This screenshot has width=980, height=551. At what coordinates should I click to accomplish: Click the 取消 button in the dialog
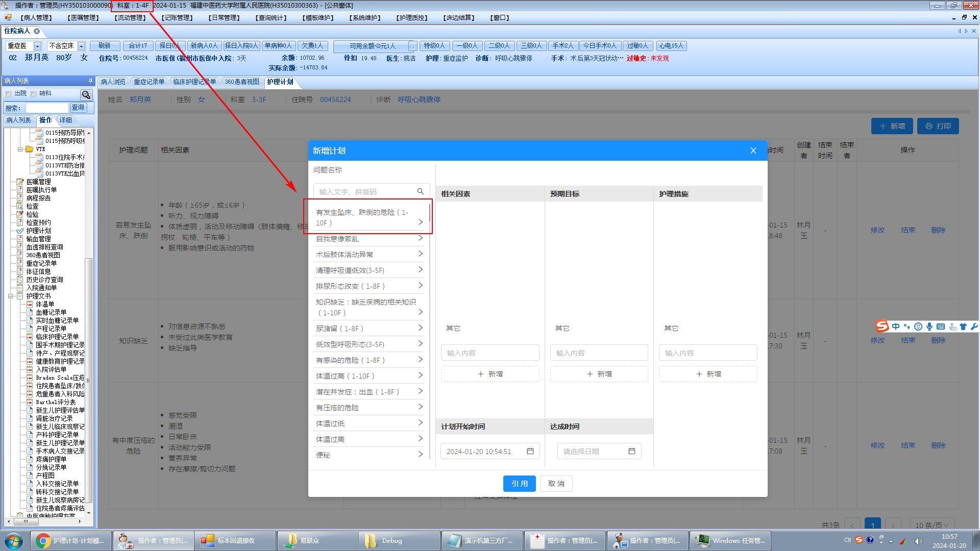pyautogui.click(x=556, y=484)
